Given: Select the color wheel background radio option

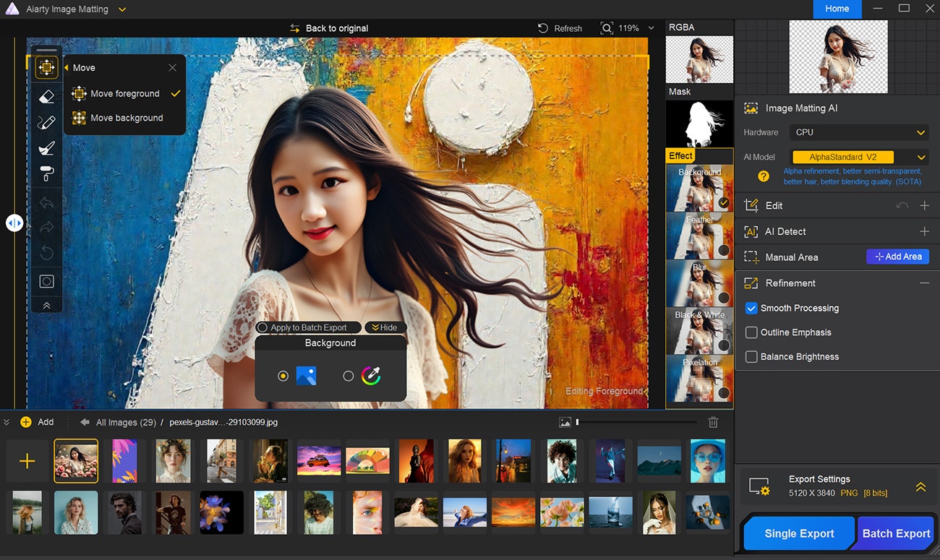Looking at the screenshot, I should [x=349, y=376].
